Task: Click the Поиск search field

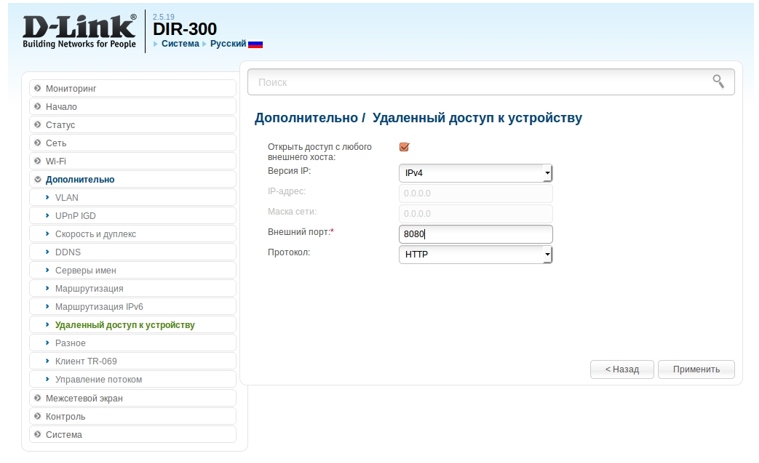Action: tap(480, 82)
